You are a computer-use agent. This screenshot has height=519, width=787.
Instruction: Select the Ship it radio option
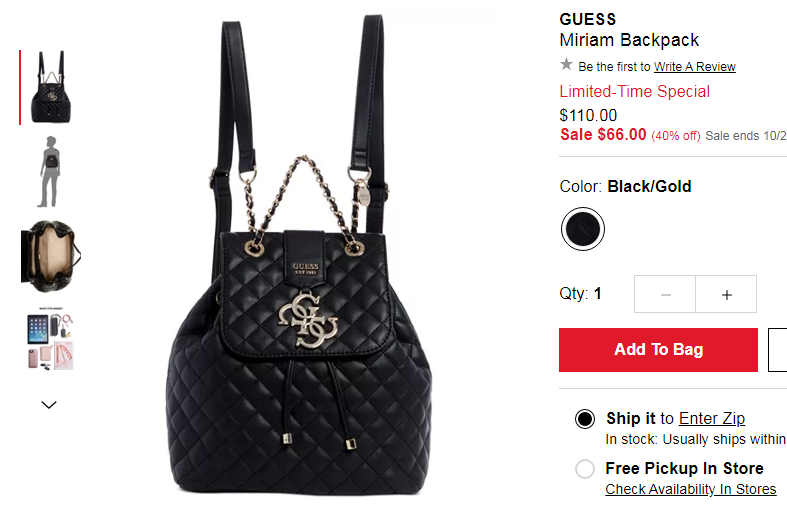585,419
